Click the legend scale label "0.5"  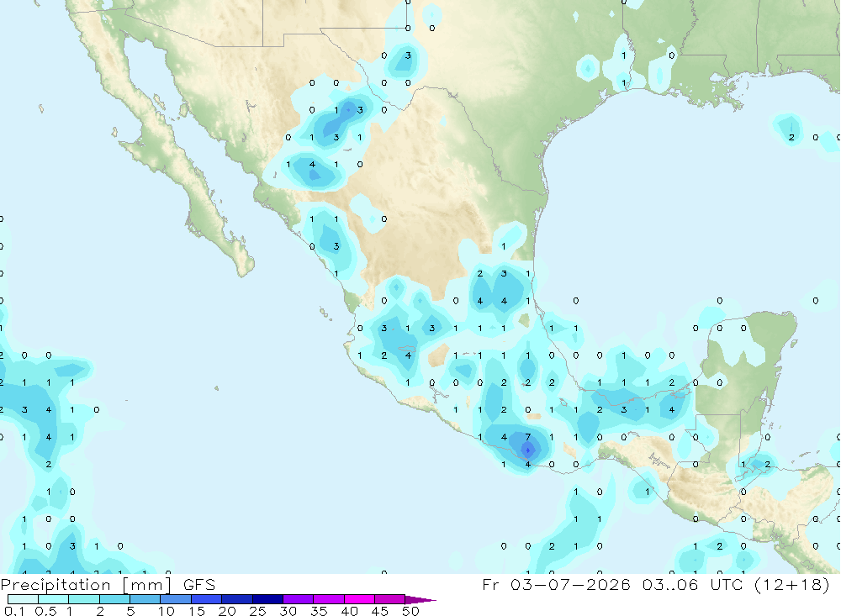click(45, 611)
